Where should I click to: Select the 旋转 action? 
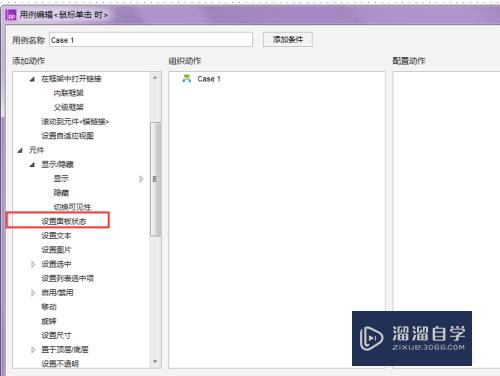[49, 321]
